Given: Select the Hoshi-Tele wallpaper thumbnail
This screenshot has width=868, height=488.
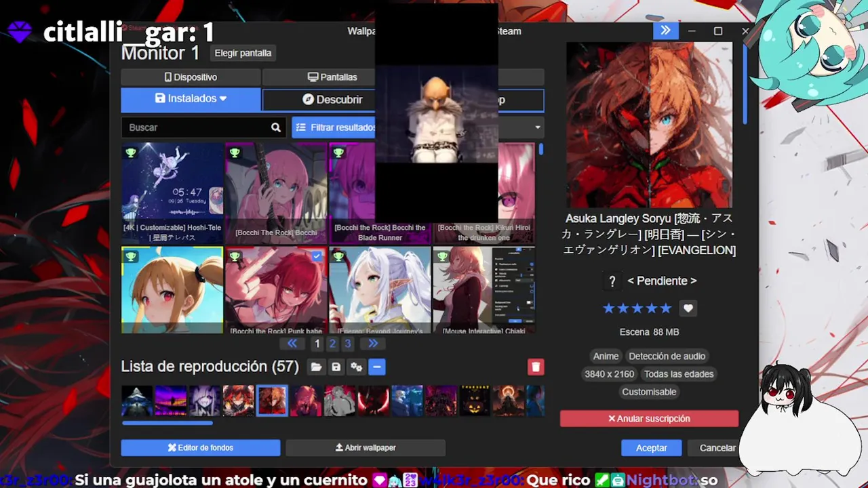Looking at the screenshot, I should pyautogui.click(x=172, y=192).
